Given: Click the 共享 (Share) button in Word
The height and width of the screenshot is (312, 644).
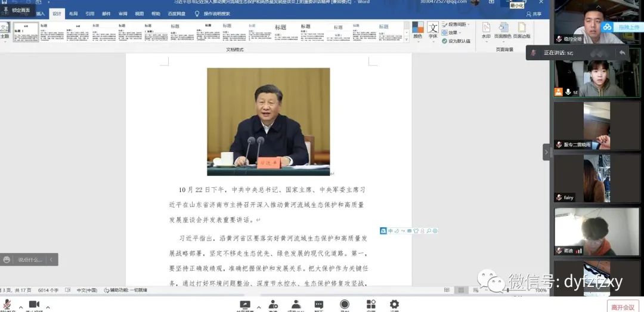Looking at the screenshot, I should 534,14.
